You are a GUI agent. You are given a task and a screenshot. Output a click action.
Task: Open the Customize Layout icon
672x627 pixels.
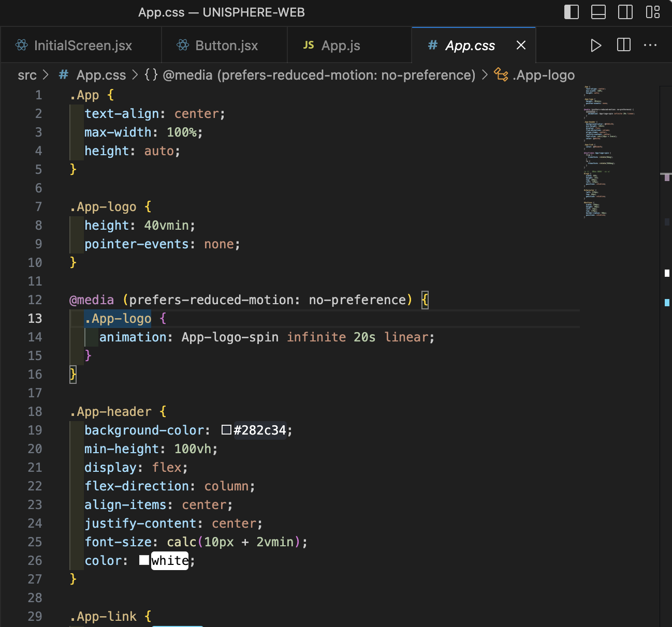(x=653, y=12)
